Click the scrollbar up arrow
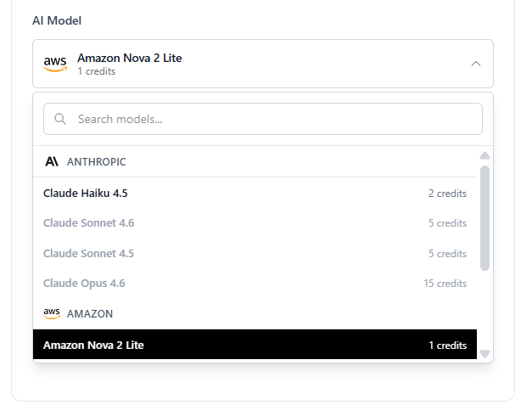Image resolution: width=532 pixels, height=416 pixels. [x=484, y=155]
